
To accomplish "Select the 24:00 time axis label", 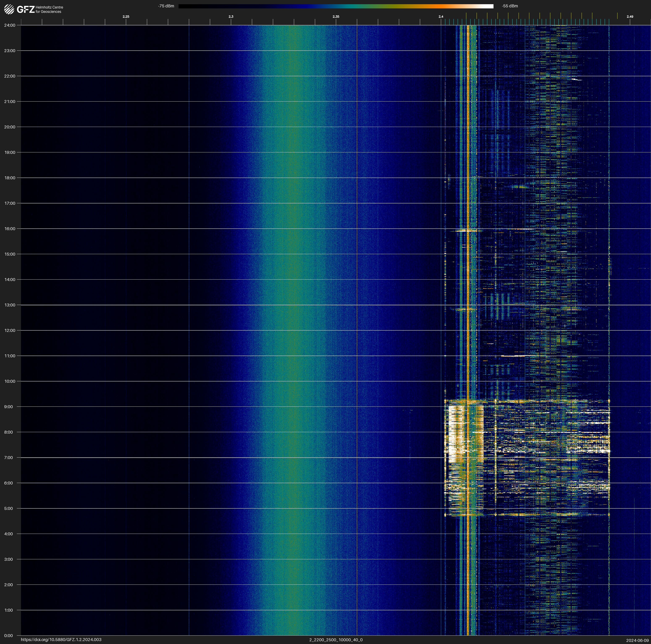I will (9, 25).
